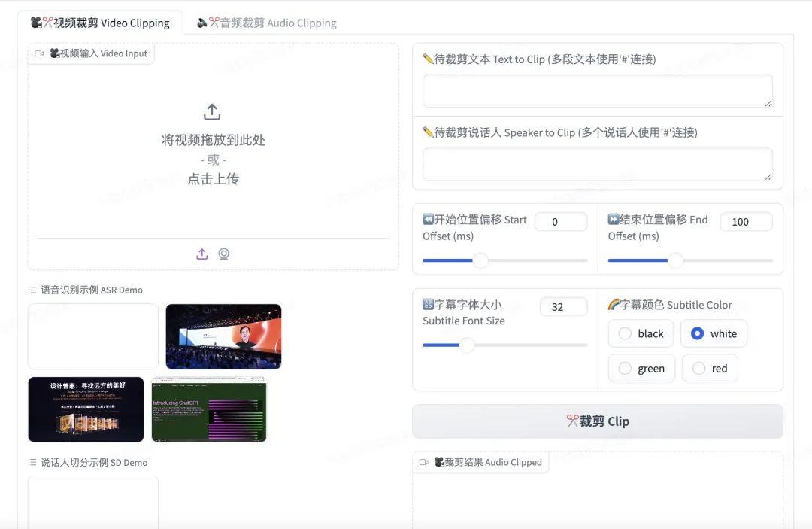812x529 pixels.
Task: Click the 裁剪 Clip button
Action: [598, 421]
